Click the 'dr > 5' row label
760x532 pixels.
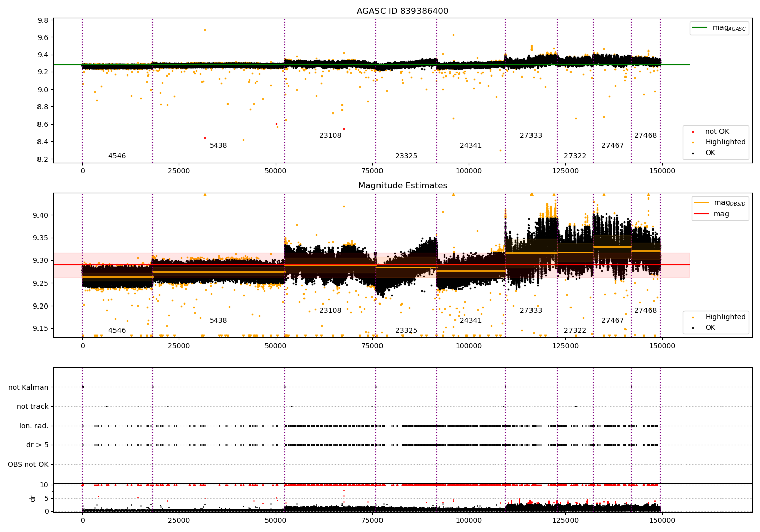[x=37, y=445]
